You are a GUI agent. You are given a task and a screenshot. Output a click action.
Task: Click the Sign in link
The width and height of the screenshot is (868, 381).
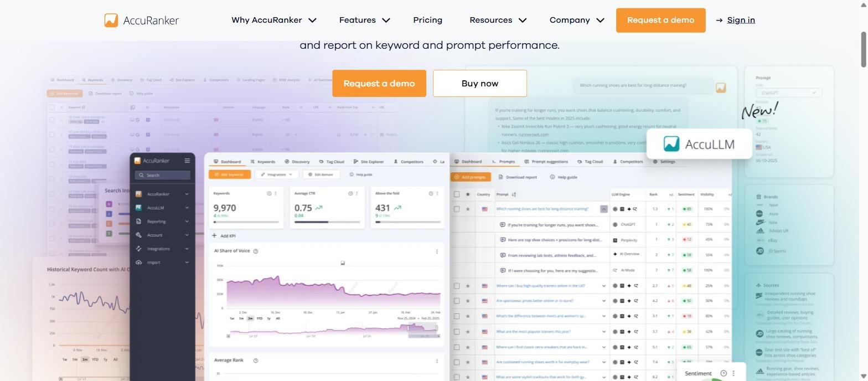click(x=741, y=20)
